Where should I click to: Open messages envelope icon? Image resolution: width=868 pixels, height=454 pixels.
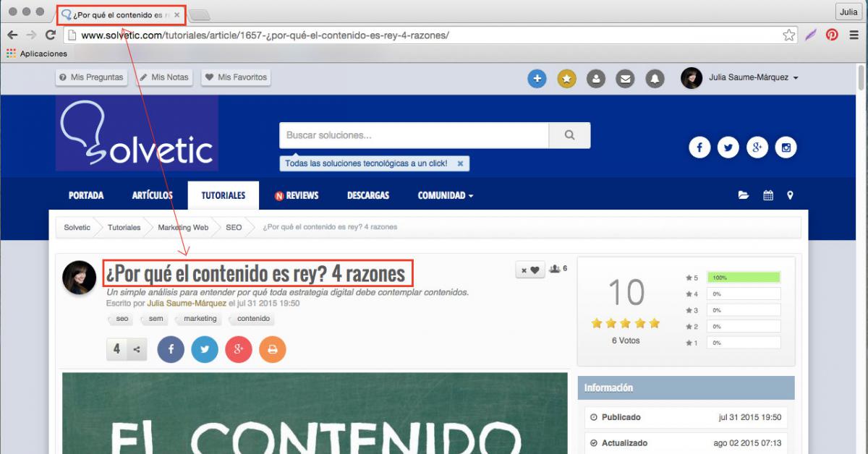[x=625, y=78]
